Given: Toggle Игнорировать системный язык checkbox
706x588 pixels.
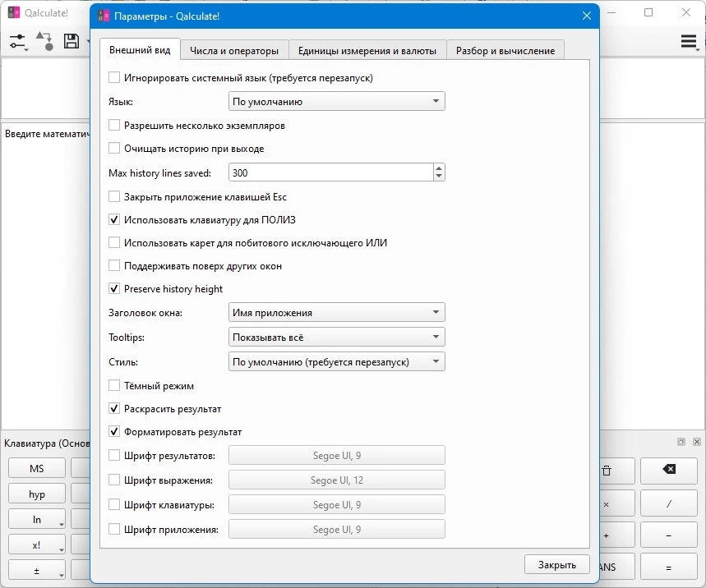Looking at the screenshot, I should (114, 77).
